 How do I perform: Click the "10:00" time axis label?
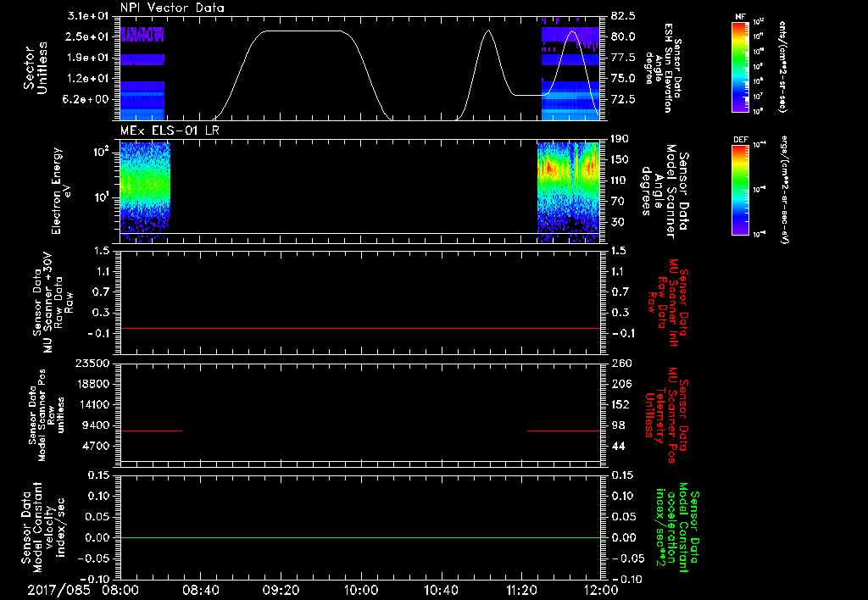[x=361, y=590]
